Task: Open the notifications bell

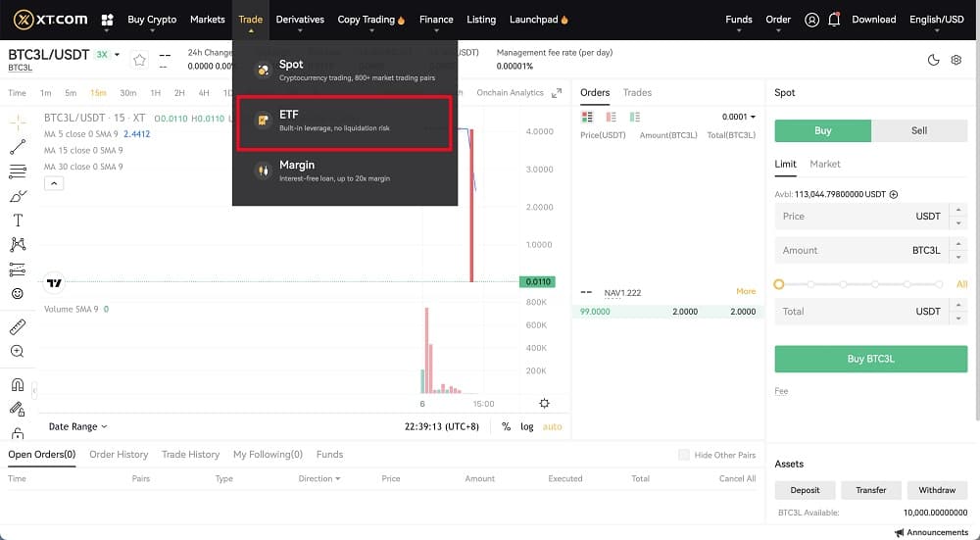Action: pyautogui.click(x=834, y=20)
